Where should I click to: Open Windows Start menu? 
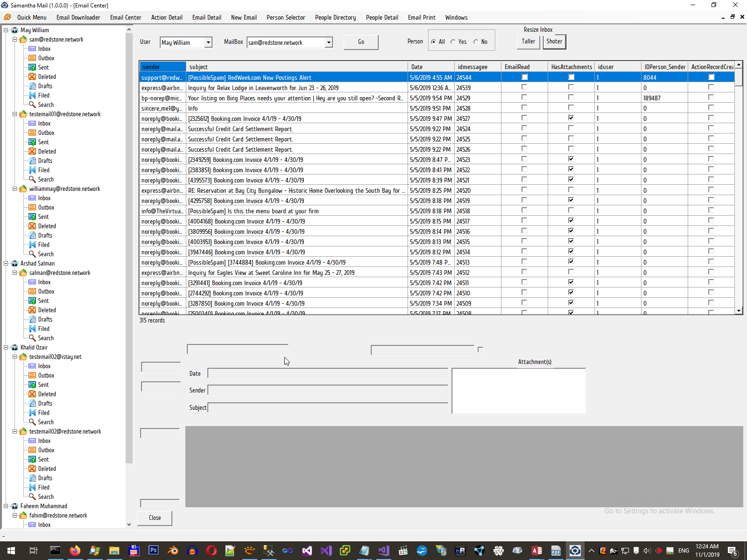[11, 551]
